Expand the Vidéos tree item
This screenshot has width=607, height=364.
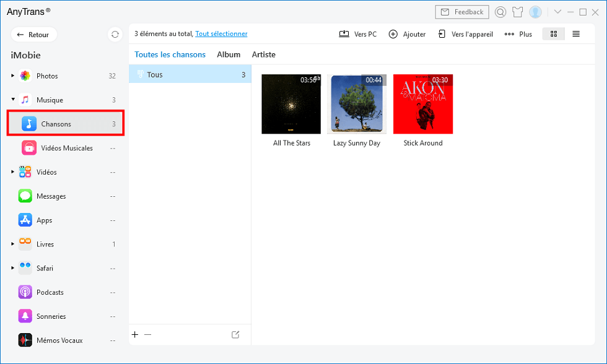pos(11,171)
